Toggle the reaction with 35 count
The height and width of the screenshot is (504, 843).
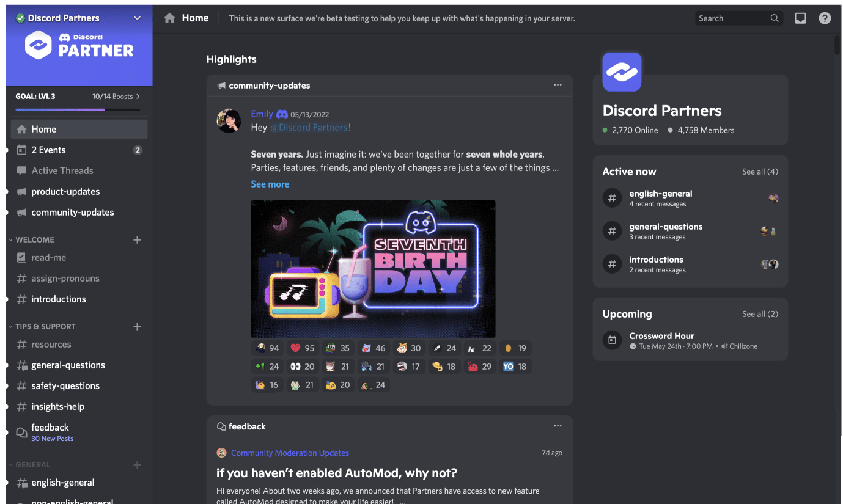click(338, 348)
